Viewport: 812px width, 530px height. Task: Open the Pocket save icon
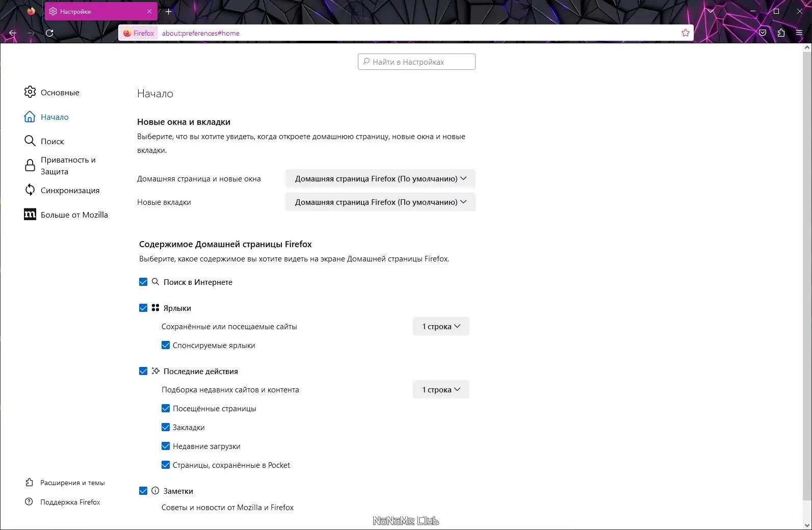pyautogui.click(x=763, y=33)
